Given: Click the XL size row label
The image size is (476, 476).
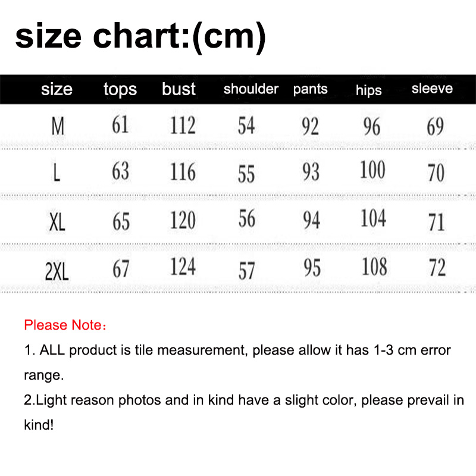Looking at the screenshot, I should click(x=57, y=222).
